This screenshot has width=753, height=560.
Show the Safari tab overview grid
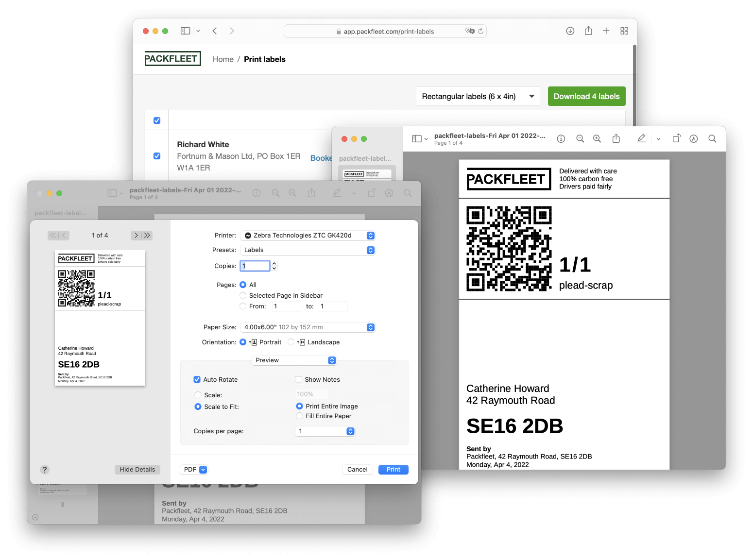(x=624, y=31)
